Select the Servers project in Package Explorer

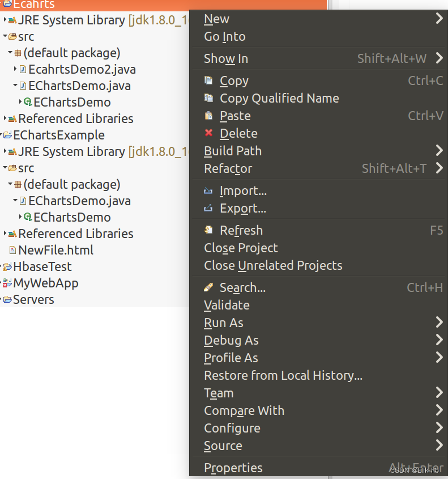[33, 299]
